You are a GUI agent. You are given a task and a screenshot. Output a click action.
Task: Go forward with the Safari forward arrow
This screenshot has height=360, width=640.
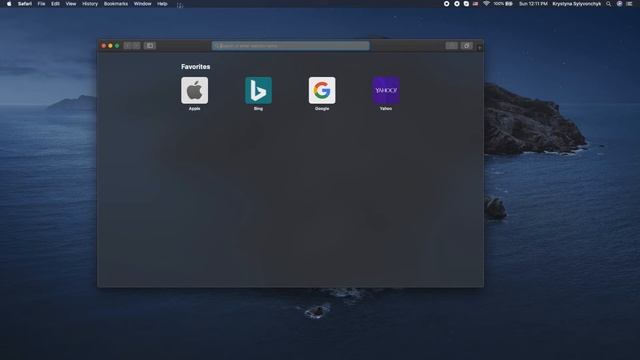pyautogui.click(x=136, y=46)
